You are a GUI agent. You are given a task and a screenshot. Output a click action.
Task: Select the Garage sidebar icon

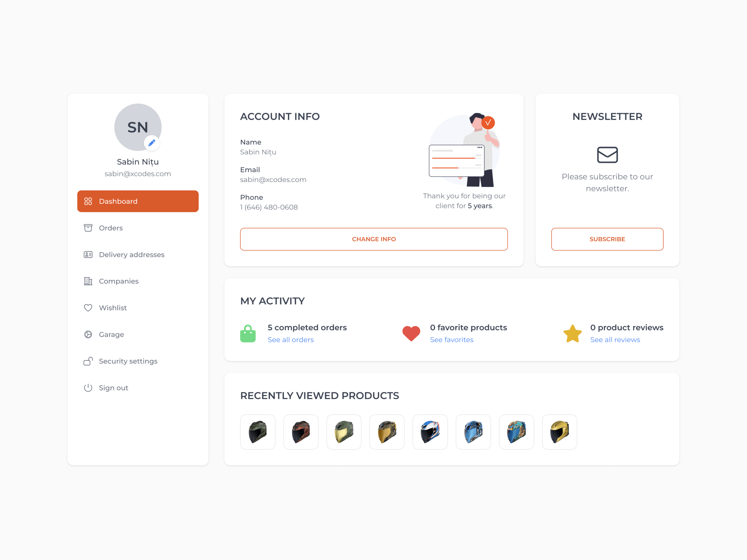pyautogui.click(x=88, y=334)
